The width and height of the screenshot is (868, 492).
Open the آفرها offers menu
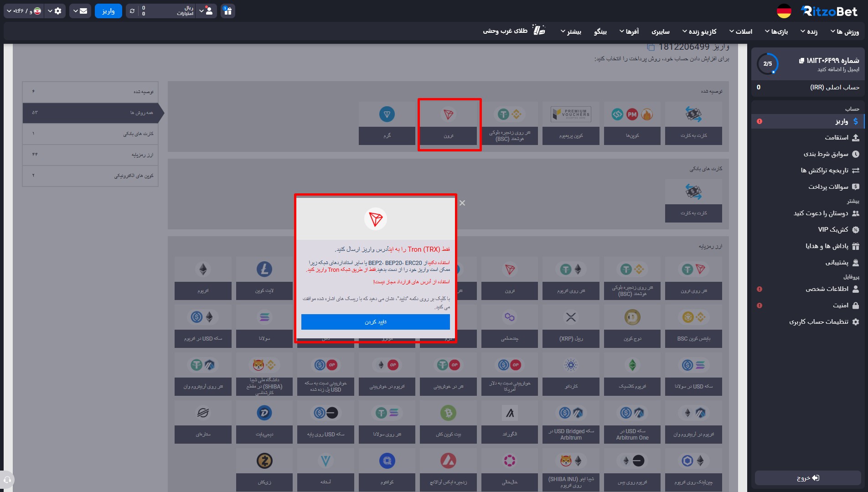coord(629,31)
